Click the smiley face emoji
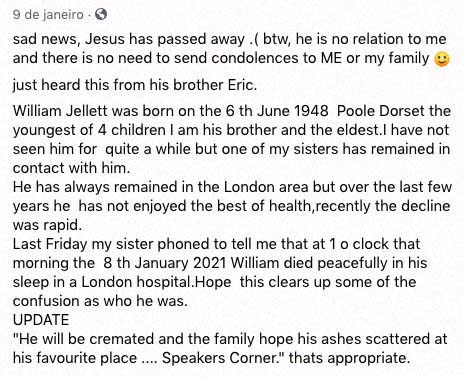The image size is (463, 377). point(442,59)
